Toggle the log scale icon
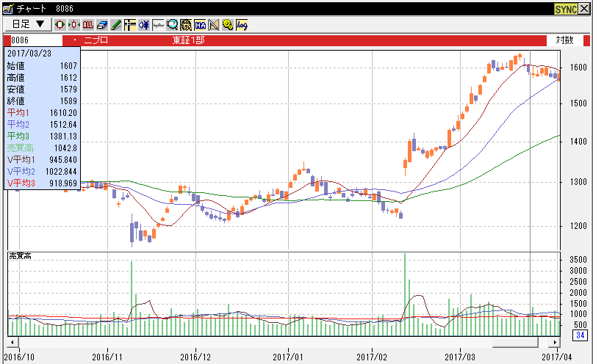The image size is (593, 364). 242,24
